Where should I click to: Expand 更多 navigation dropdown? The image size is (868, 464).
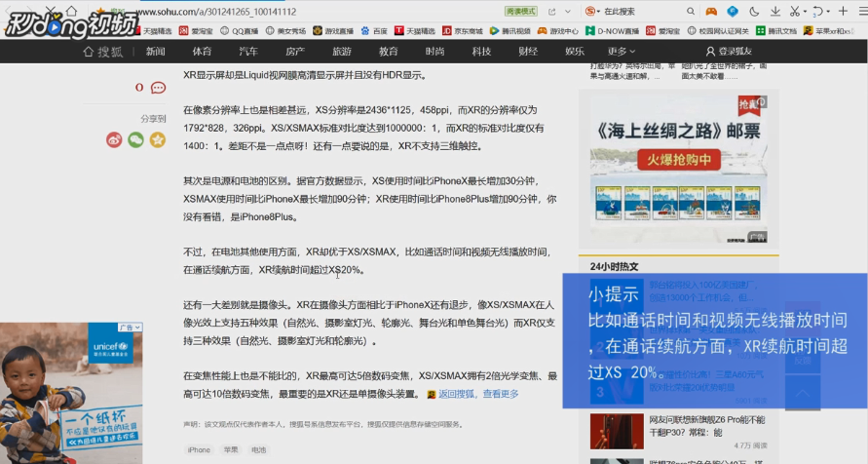[622, 52]
